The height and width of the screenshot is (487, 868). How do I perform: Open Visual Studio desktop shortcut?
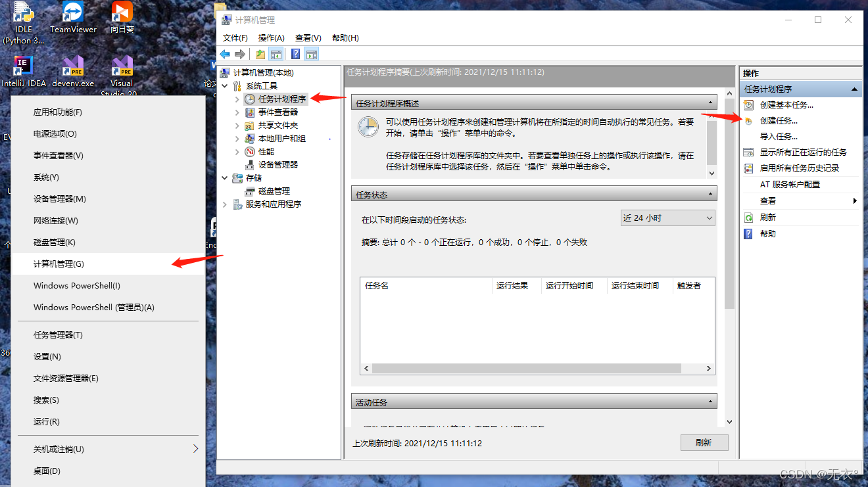[x=122, y=77]
